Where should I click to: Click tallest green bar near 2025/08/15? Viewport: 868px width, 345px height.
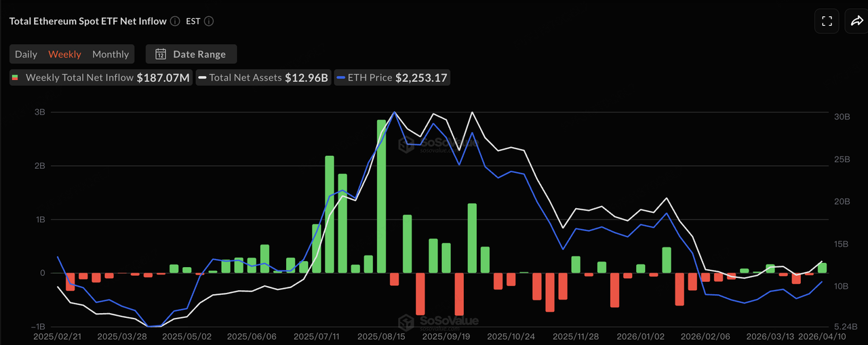click(381, 196)
